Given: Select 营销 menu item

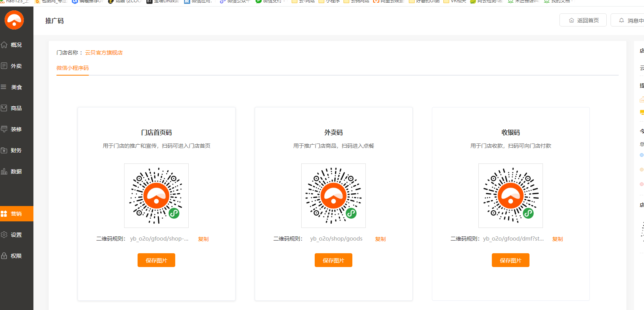Looking at the screenshot, I should pyautogui.click(x=17, y=214).
